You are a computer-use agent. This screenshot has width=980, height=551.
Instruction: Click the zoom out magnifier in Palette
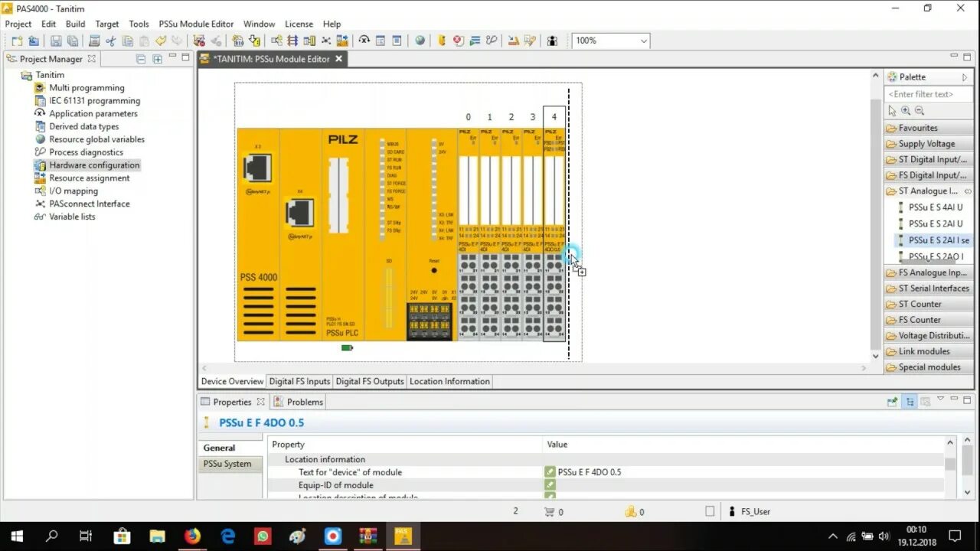point(920,111)
